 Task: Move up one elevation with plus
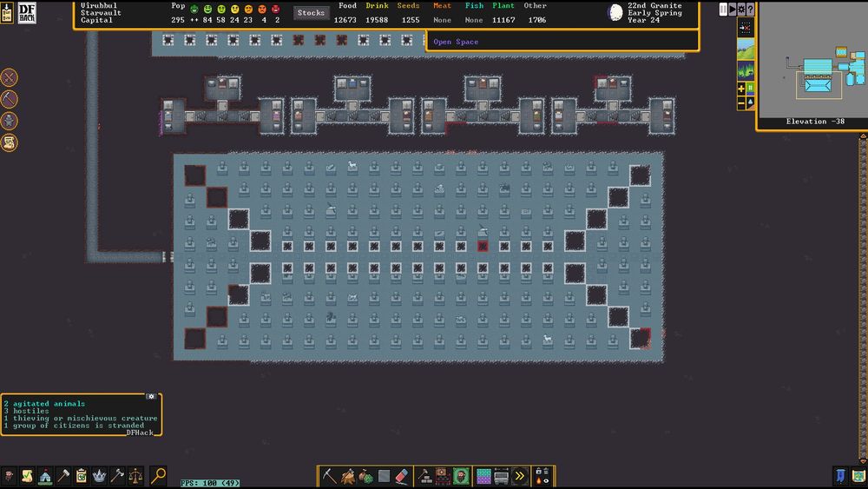pyautogui.click(x=741, y=89)
